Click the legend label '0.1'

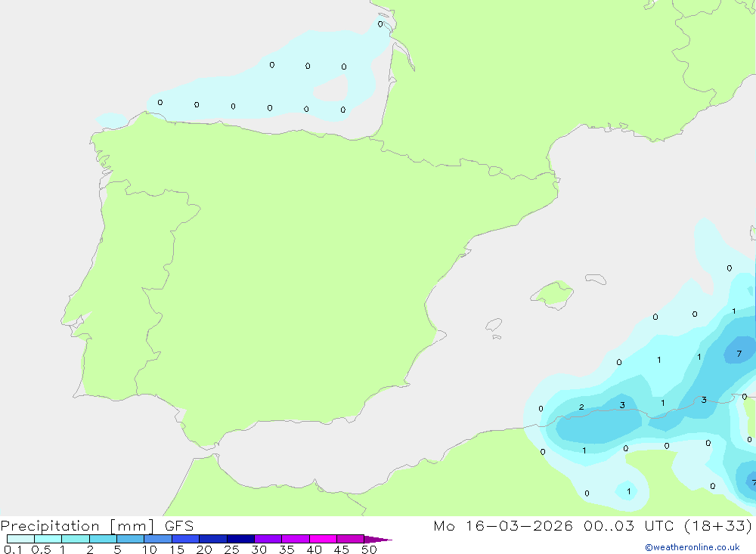tap(13, 549)
